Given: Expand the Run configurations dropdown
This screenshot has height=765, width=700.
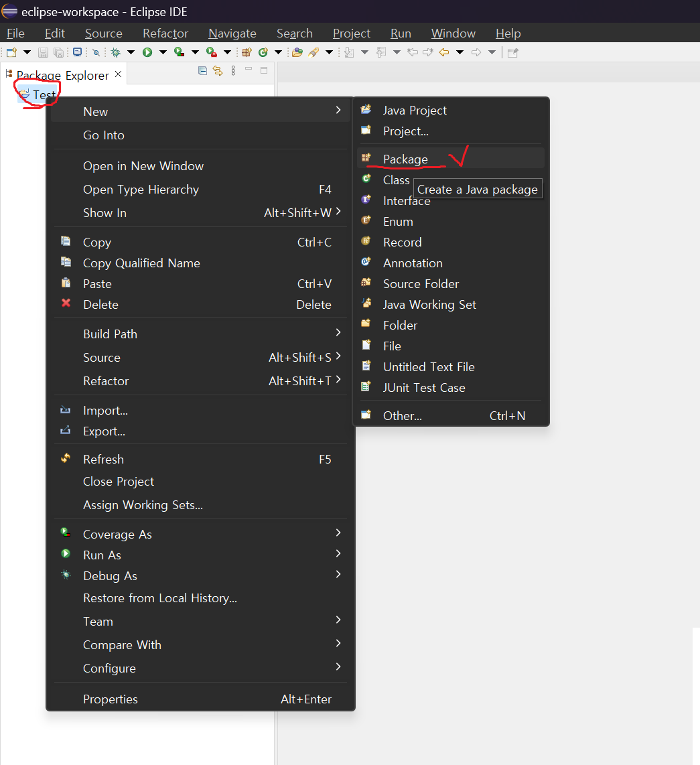Looking at the screenshot, I should [162, 52].
